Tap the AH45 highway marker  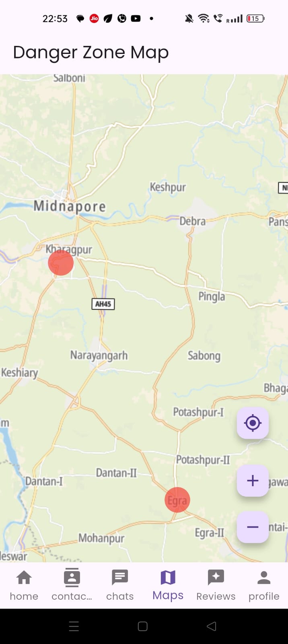tap(103, 304)
